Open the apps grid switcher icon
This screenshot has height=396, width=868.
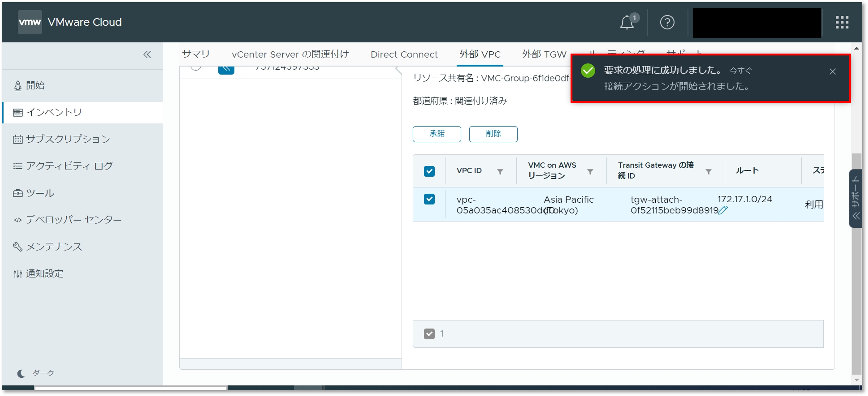[x=842, y=22]
